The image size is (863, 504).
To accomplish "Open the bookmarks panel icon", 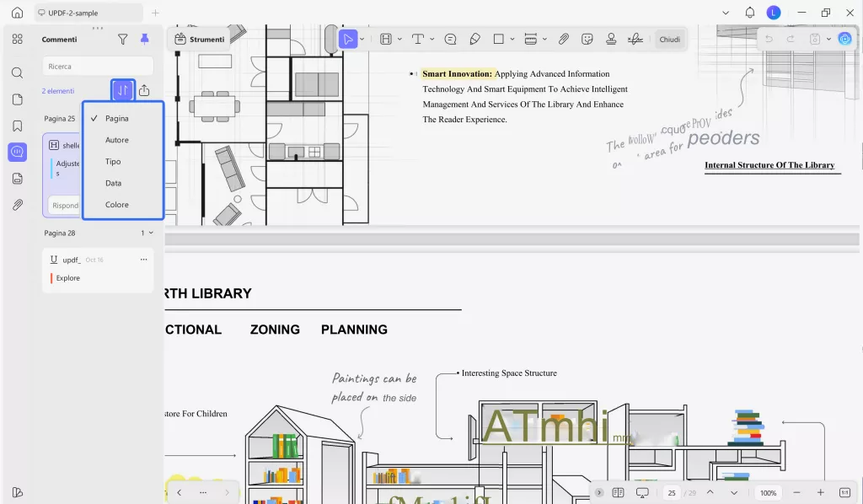I will coord(17,126).
